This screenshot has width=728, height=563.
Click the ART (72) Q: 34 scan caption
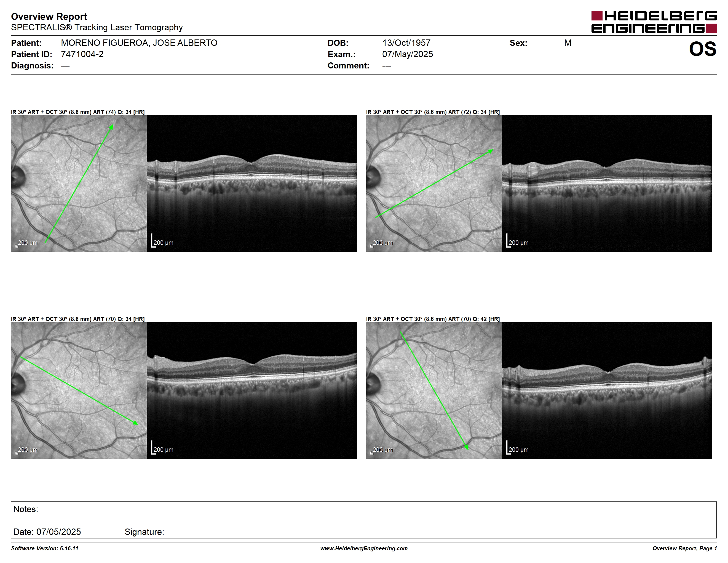pos(433,112)
